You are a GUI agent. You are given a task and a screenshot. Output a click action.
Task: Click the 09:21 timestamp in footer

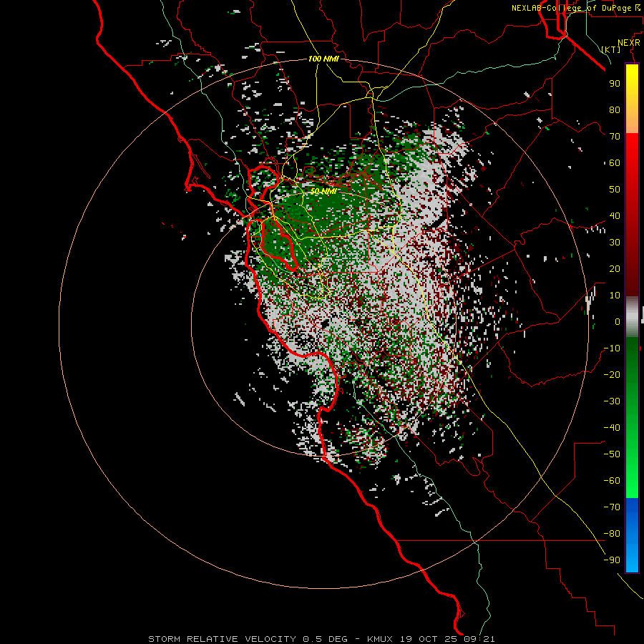click(x=479, y=639)
